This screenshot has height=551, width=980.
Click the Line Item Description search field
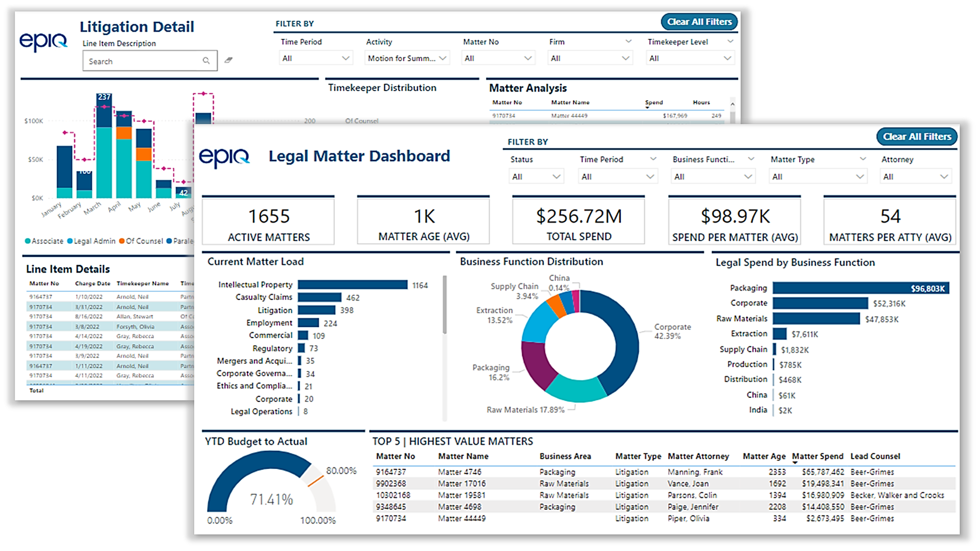click(x=150, y=61)
